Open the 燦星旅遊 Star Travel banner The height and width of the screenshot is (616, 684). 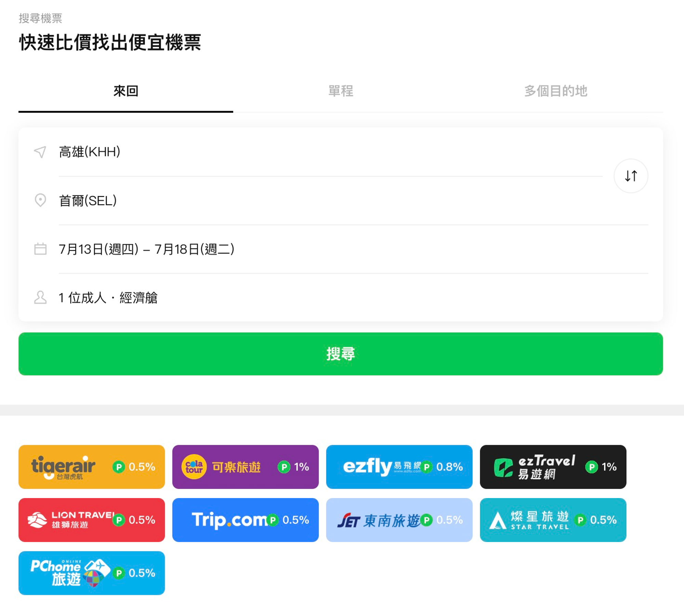[x=553, y=520]
